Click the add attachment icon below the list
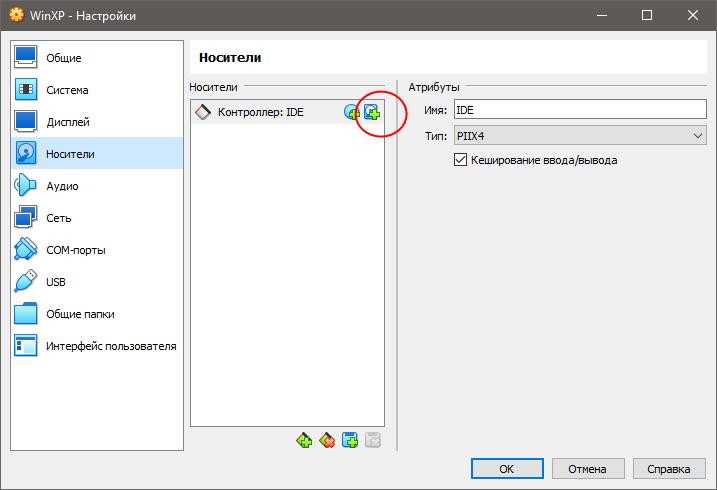717x490 pixels. click(350, 441)
